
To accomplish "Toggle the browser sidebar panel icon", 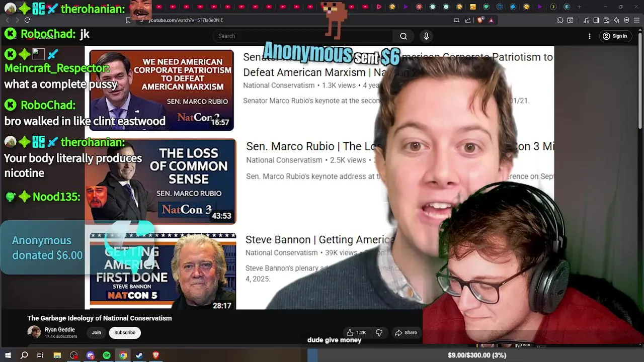I will (x=596, y=20).
